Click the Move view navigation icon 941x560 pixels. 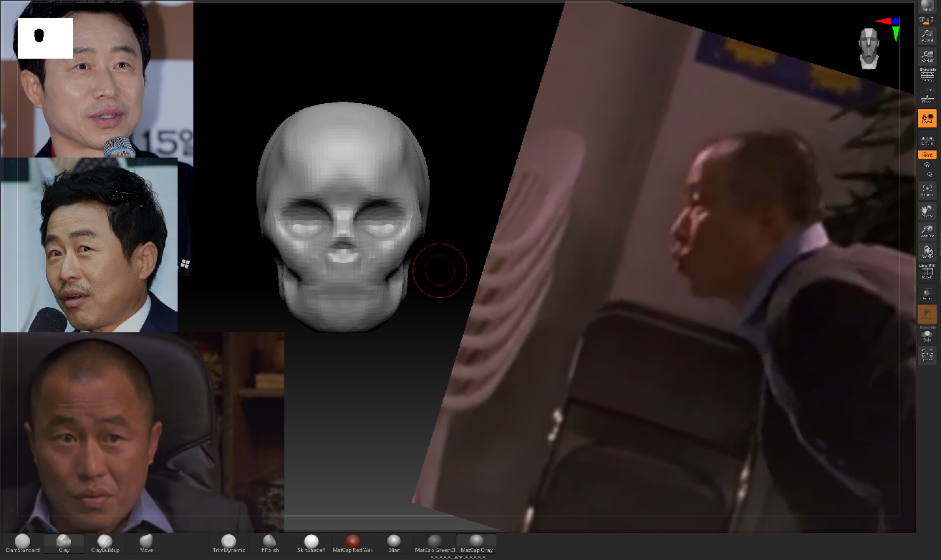click(x=927, y=211)
